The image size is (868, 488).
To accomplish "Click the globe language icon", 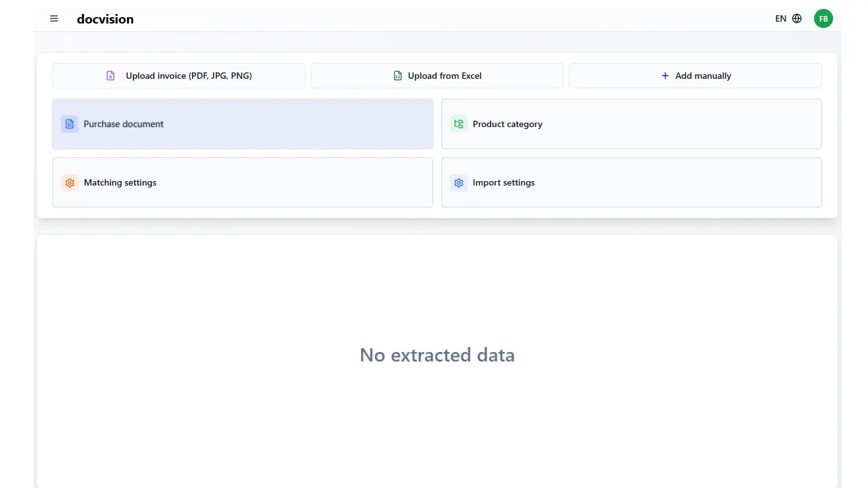I will [x=797, y=19].
